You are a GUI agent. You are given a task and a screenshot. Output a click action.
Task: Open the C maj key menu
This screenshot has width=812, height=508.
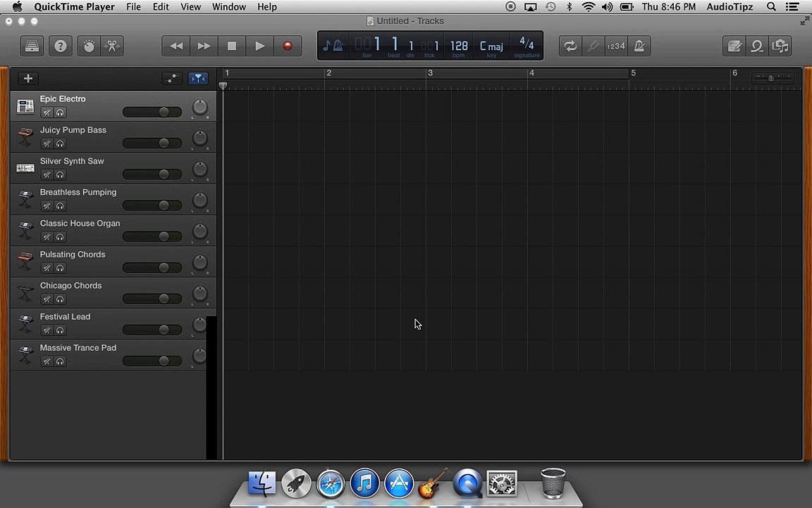491,47
